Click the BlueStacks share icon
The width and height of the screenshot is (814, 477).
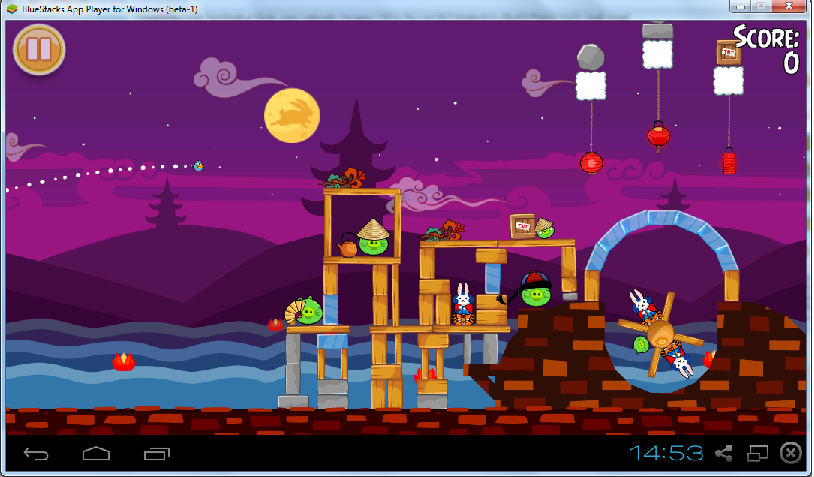pyautogui.click(x=724, y=453)
